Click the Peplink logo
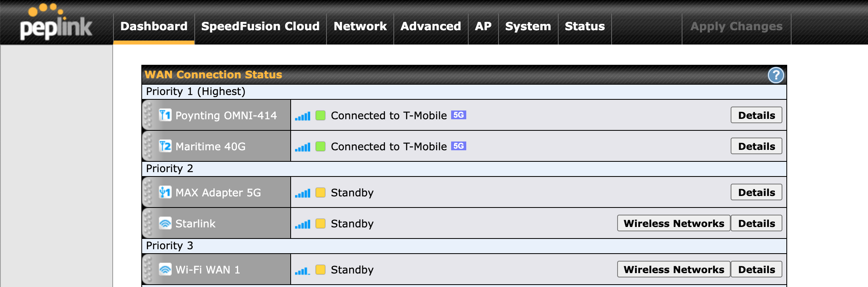Image resolution: width=868 pixels, height=287 pixels. pos(56,22)
